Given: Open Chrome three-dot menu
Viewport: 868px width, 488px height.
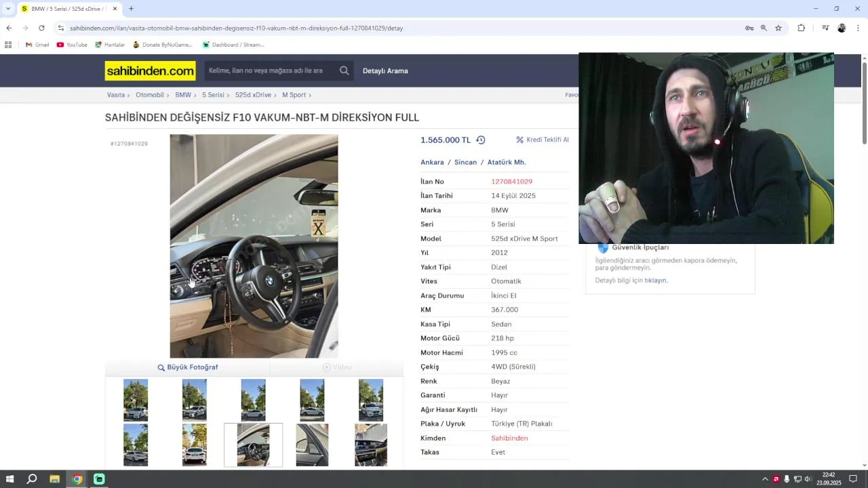Looking at the screenshot, I should (x=859, y=28).
